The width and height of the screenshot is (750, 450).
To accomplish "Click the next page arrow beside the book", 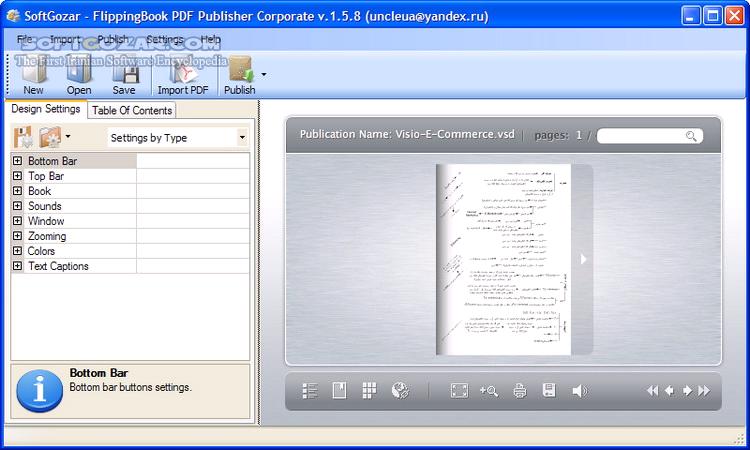I will point(583,259).
